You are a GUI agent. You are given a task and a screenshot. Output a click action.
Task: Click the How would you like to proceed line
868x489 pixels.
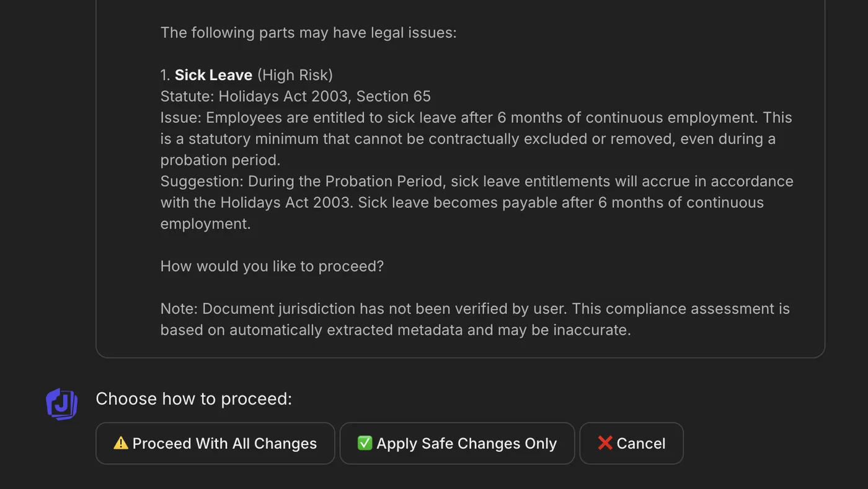click(272, 266)
